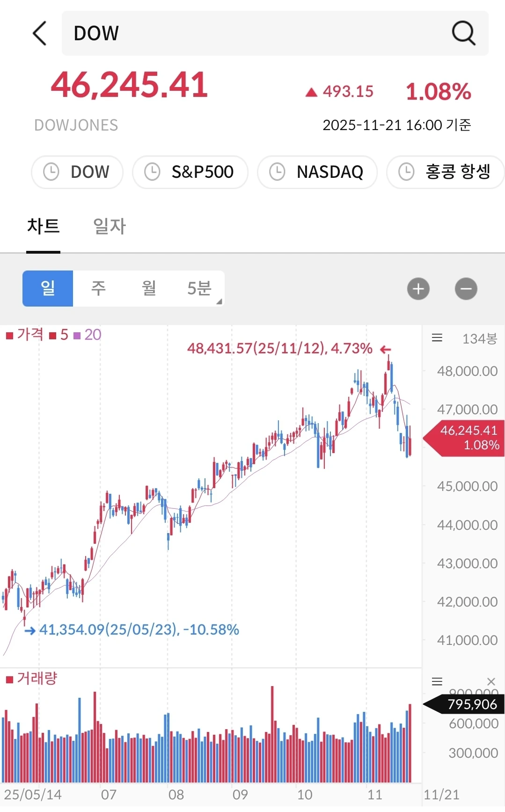Tap the search magnifier icon
505x812 pixels.
[463, 33]
